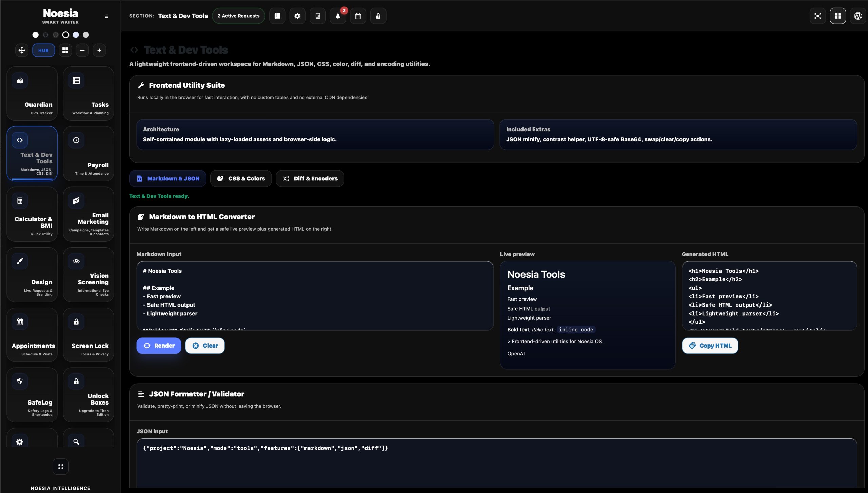Select the white ring theme dot
Screen dimensions: 868x493
point(66,35)
